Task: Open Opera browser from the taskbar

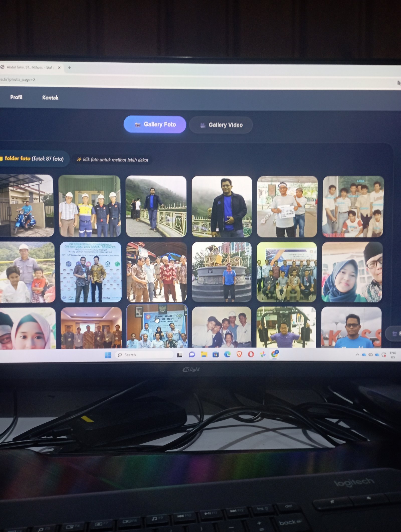Action: tap(251, 354)
